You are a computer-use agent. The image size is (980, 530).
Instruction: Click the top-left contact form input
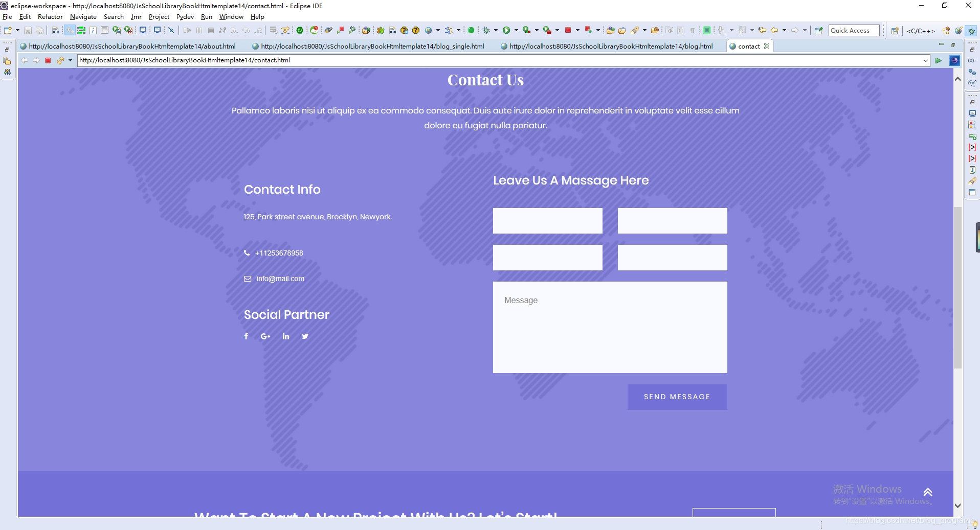tap(547, 221)
